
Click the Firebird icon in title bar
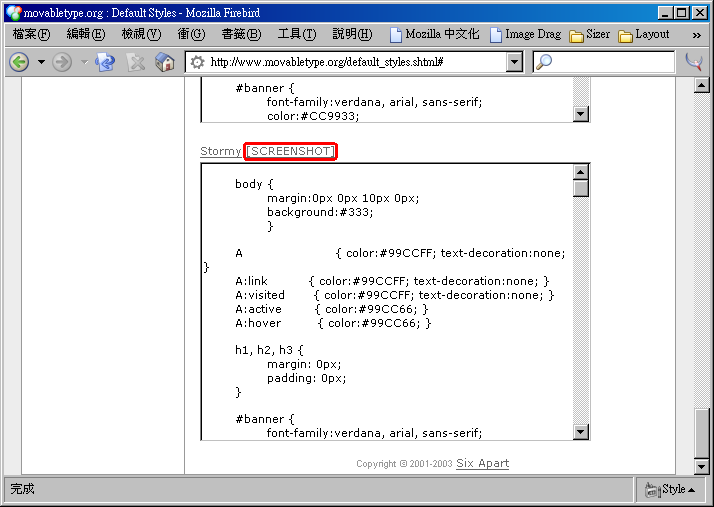tap(14, 12)
